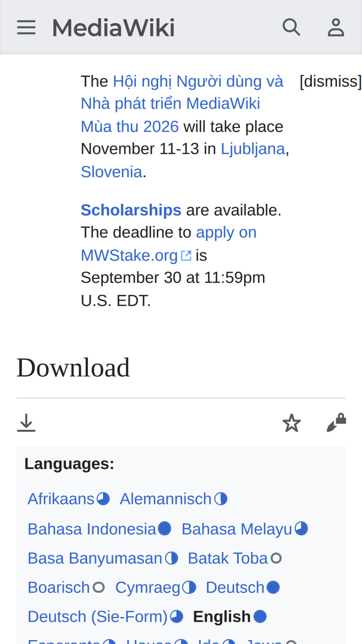Click translation progress circle next to Batak Toba

(276, 558)
